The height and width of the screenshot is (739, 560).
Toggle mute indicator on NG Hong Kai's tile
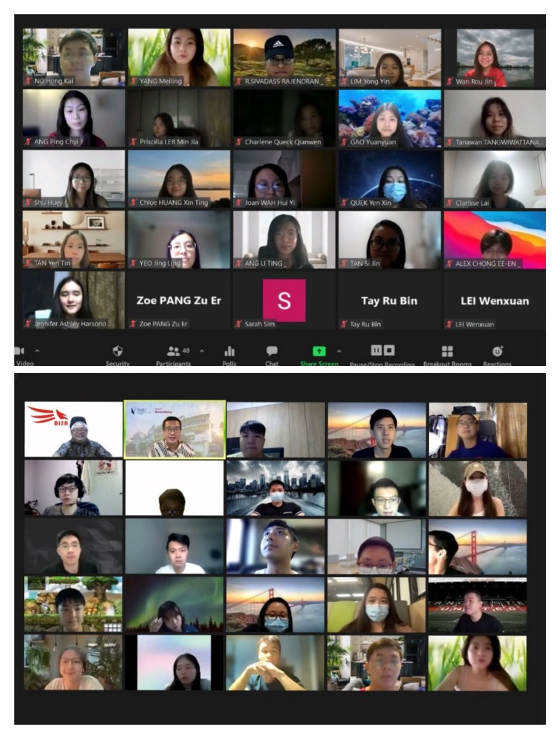click(28, 81)
